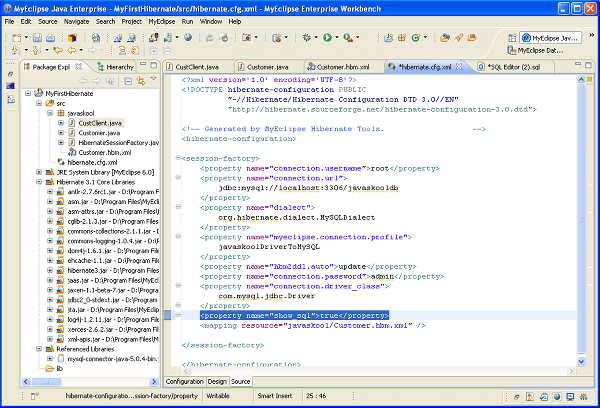Close the hibernate.cfg.xml editor tab
Viewport: 600px width, 408px height.
pyautogui.click(x=459, y=66)
